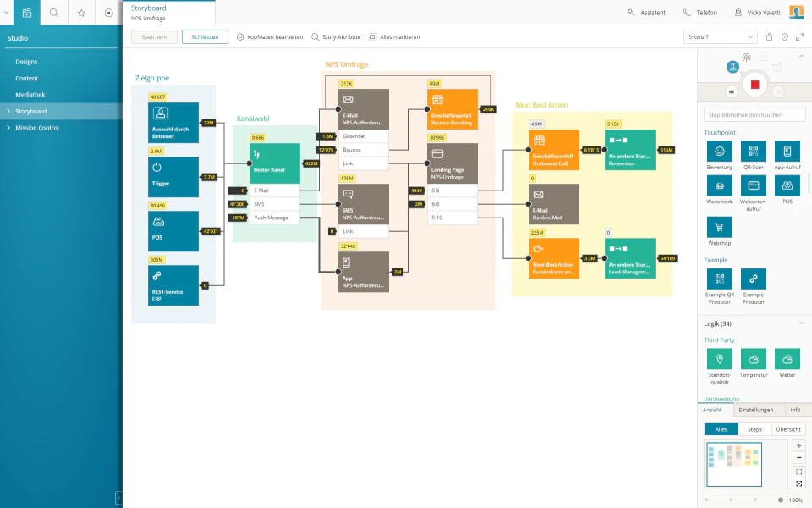Open the favorites star icon
This screenshot has width=812, height=508.
point(81,13)
